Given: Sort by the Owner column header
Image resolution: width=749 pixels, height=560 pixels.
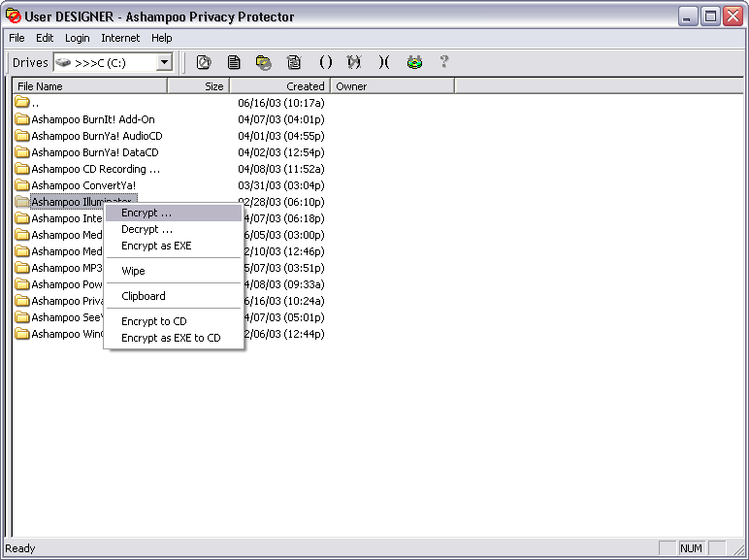Looking at the screenshot, I should pyautogui.click(x=393, y=86).
